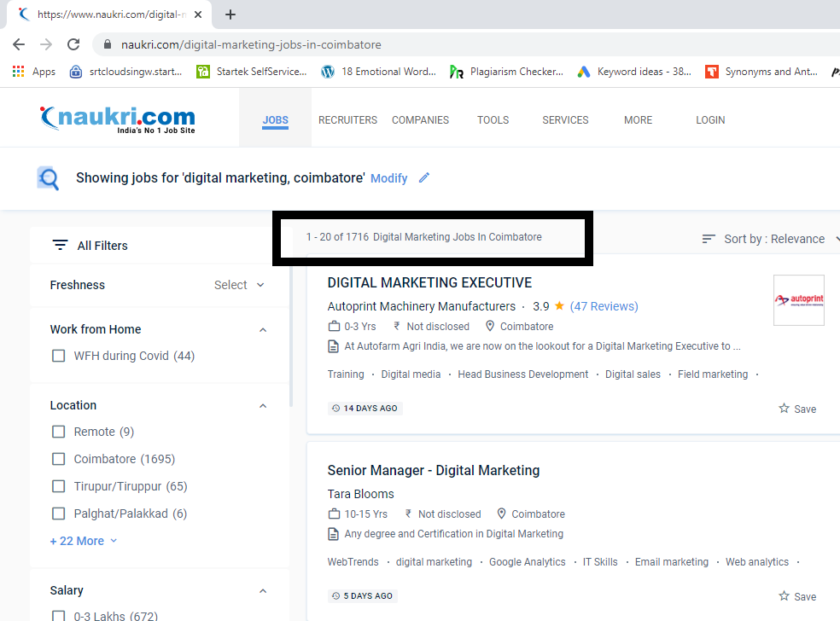
Task: Open the (47 Reviews) link
Action: [x=604, y=306]
